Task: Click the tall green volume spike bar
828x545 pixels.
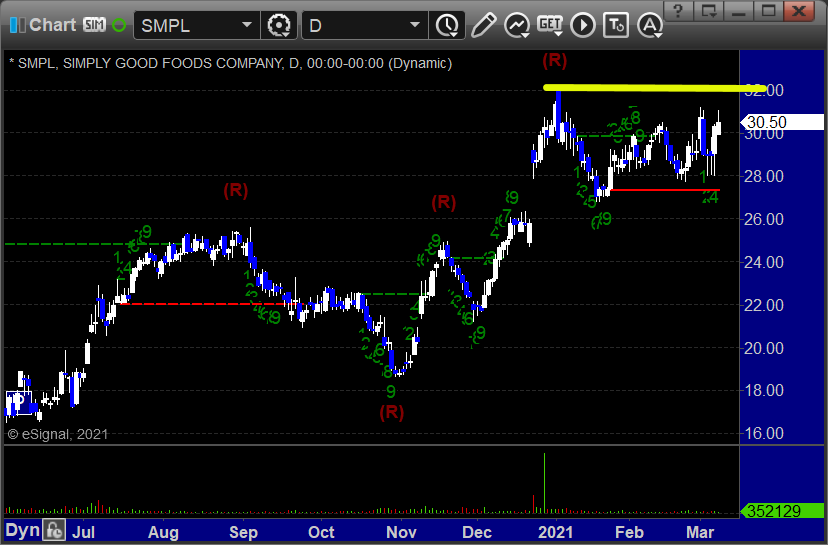Action: point(544,483)
